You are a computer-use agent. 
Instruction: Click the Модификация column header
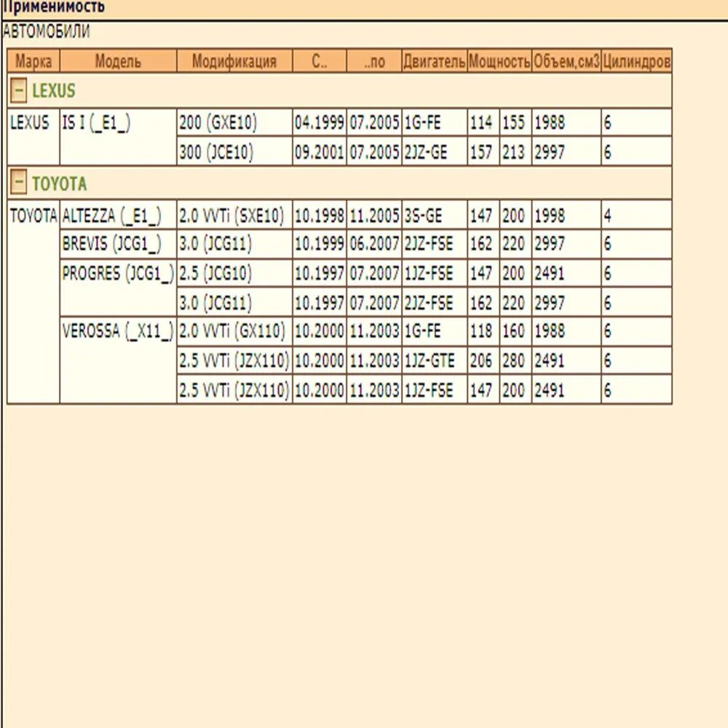tap(234, 61)
